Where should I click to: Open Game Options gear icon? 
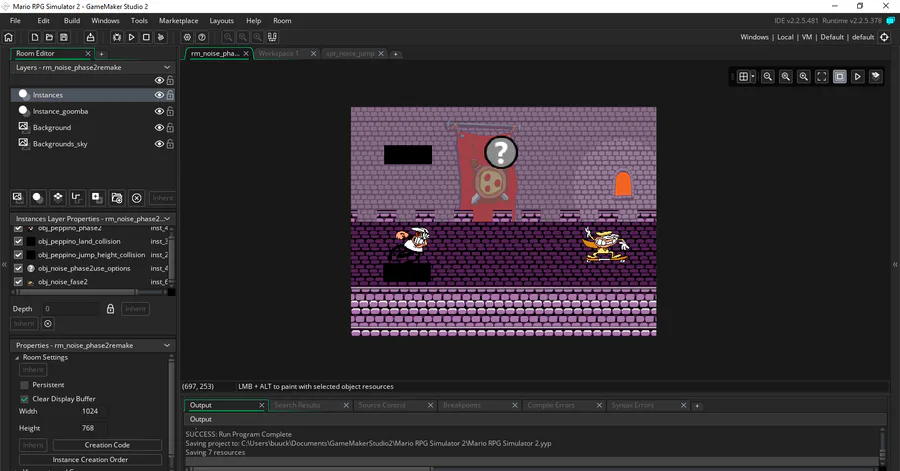[187, 37]
